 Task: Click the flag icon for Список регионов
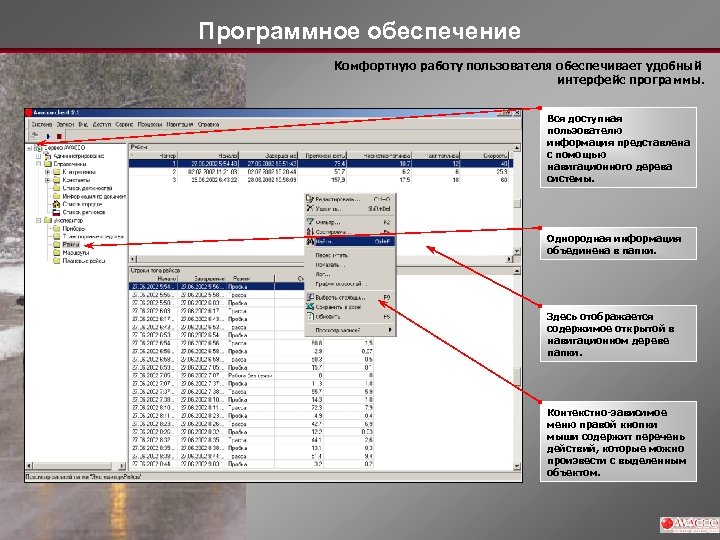56,213
